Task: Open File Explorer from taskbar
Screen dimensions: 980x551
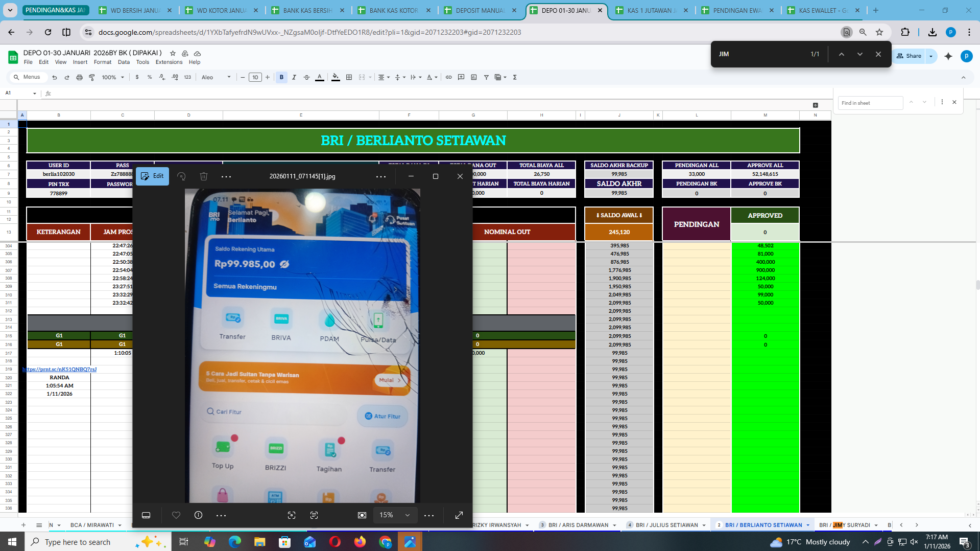Action: 260,542
